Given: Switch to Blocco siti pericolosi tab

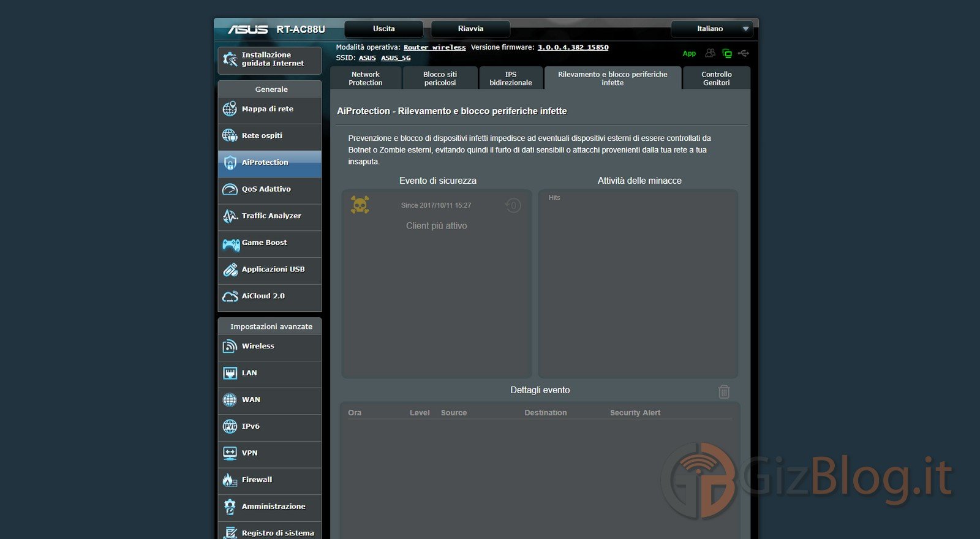Looking at the screenshot, I should (x=440, y=78).
